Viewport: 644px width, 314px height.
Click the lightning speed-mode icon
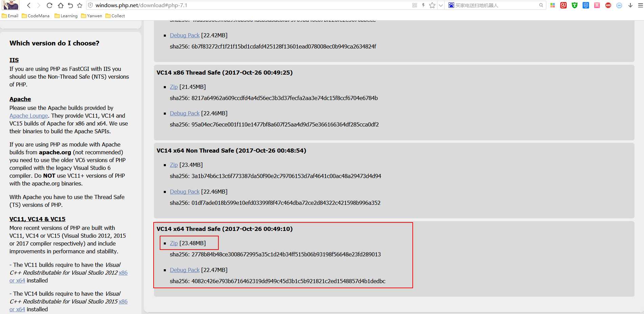point(423,5)
